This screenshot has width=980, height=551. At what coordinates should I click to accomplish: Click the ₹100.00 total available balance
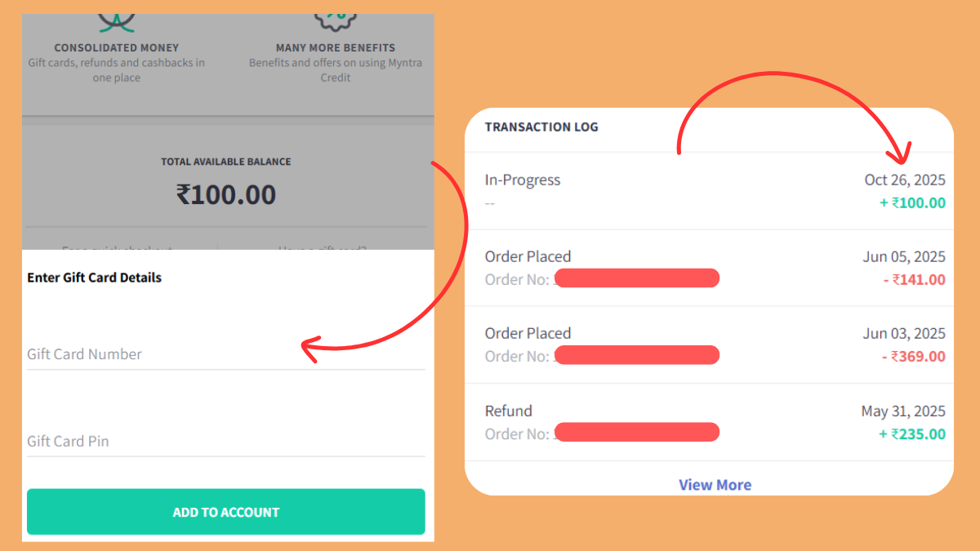click(226, 195)
